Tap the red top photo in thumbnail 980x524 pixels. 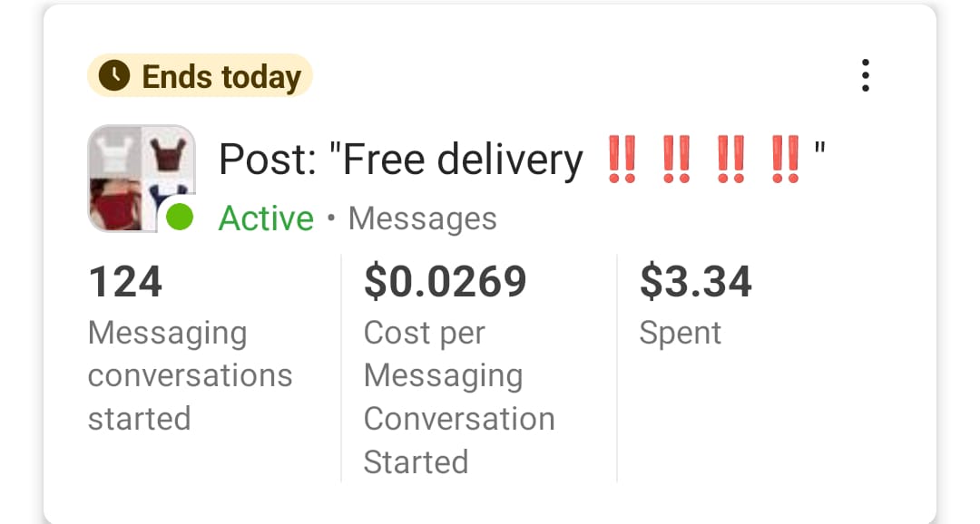115,205
